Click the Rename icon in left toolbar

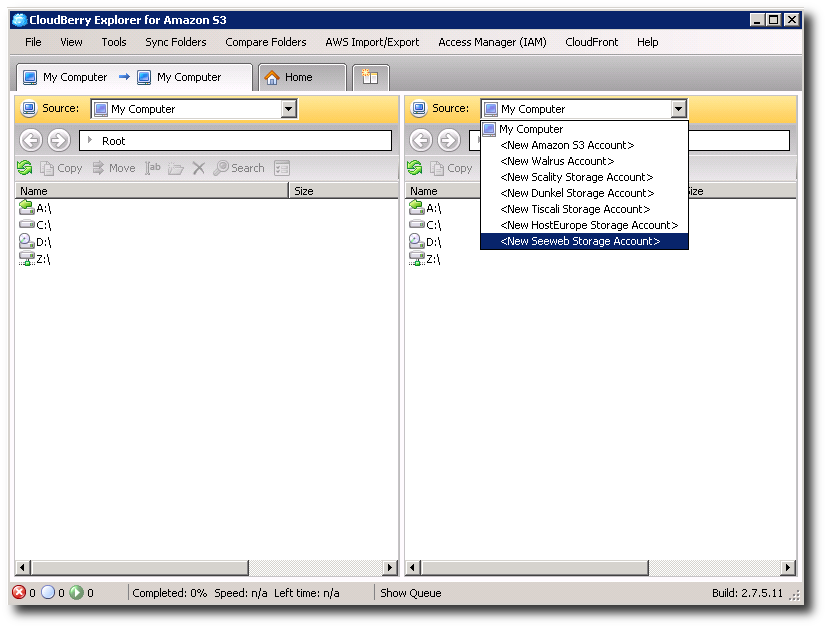click(x=152, y=168)
